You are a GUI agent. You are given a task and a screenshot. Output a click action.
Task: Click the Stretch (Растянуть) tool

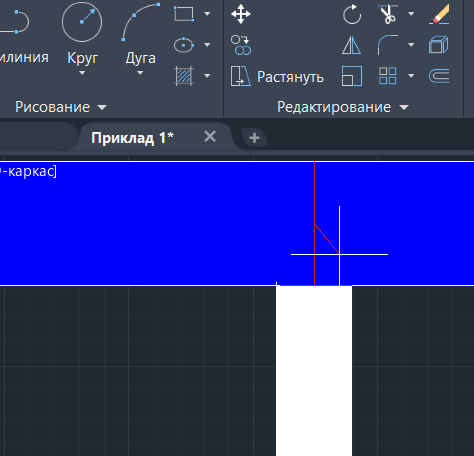point(277,77)
